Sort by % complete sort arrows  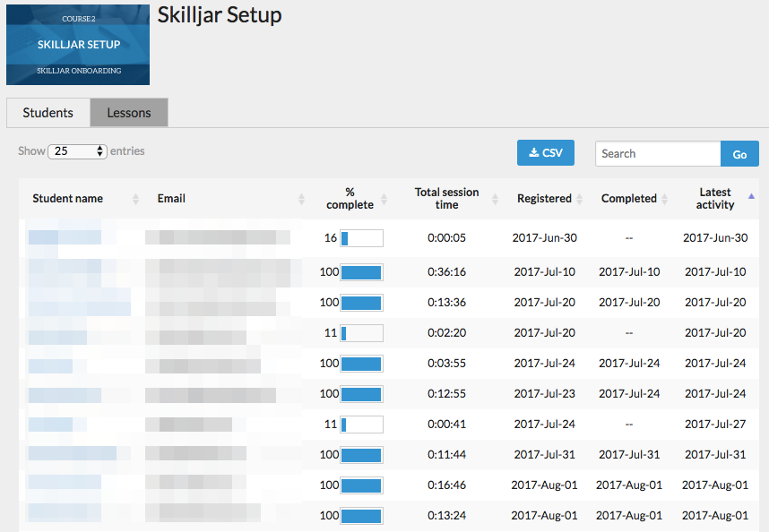click(384, 199)
